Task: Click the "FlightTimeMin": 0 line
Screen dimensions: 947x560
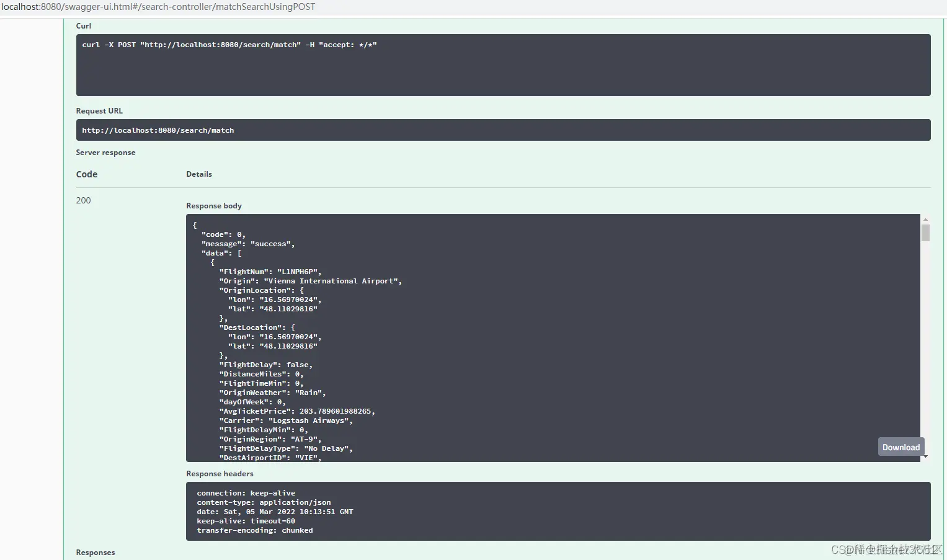Action: pyautogui.click(x=261, y=383)
